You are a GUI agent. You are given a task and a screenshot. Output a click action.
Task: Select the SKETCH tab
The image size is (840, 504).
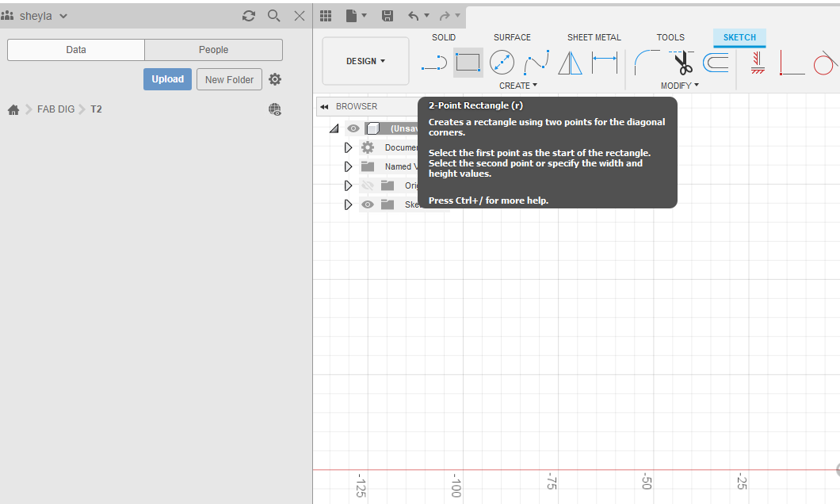tap(739, 37)
